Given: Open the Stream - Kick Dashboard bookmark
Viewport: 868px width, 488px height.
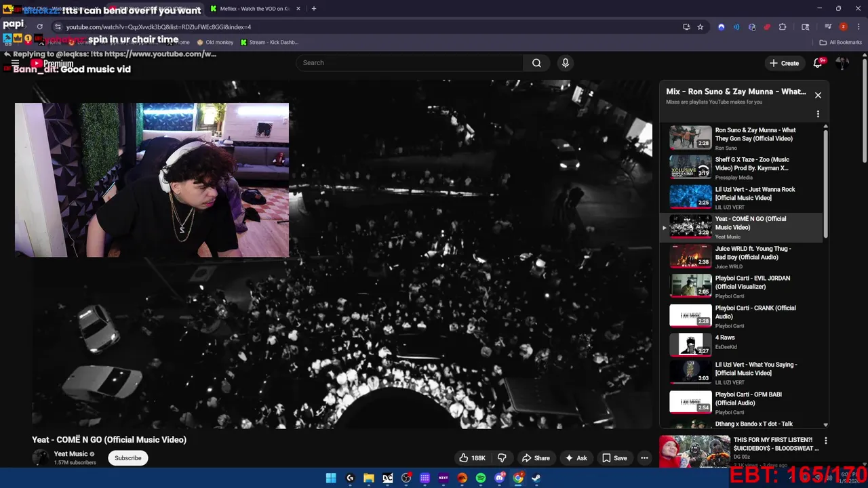Looking at the screenshot, I should click(269, 42).
